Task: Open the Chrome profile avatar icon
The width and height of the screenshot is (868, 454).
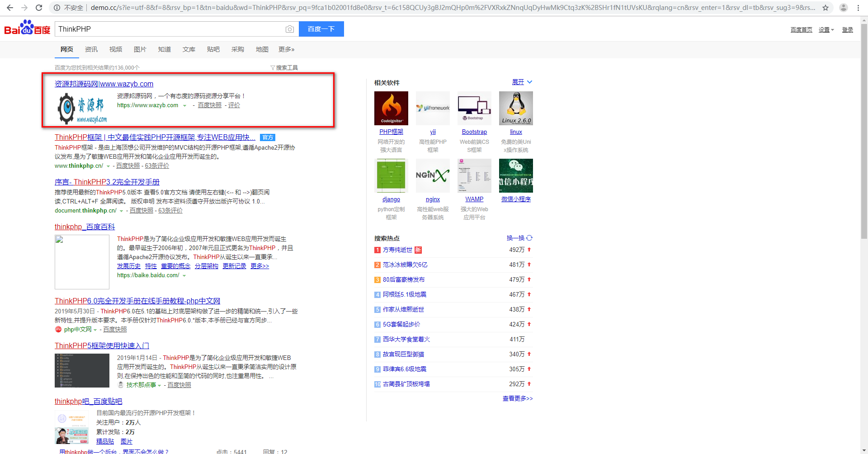Action: 844,8
